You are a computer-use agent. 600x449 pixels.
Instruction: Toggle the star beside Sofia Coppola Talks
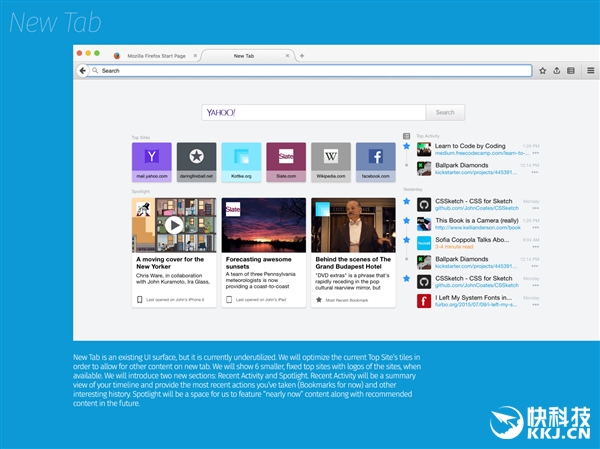point(406,240)
